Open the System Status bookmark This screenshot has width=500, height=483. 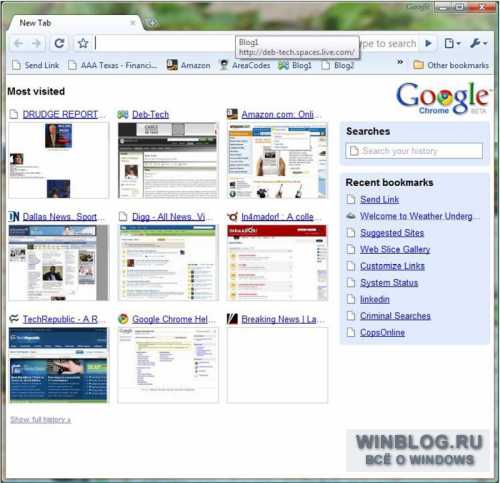pyautogui.click(x=389, y=283)
